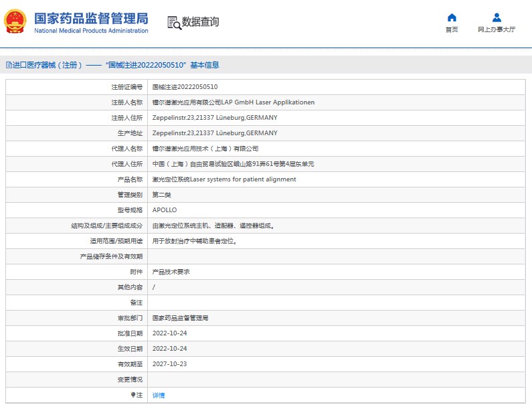Select the 代理人住所 Shanghai address value
The image size is (532, 407).
(233, 164)
